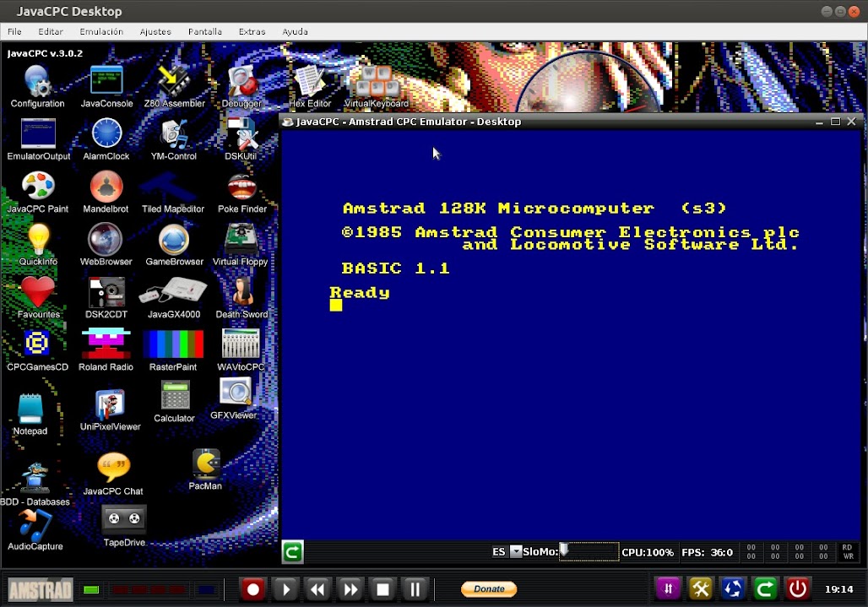The width and height of the screenshot is (868, 607).
Task: Click the AMSTRAD logo button
Action: (x=40, y=590)
